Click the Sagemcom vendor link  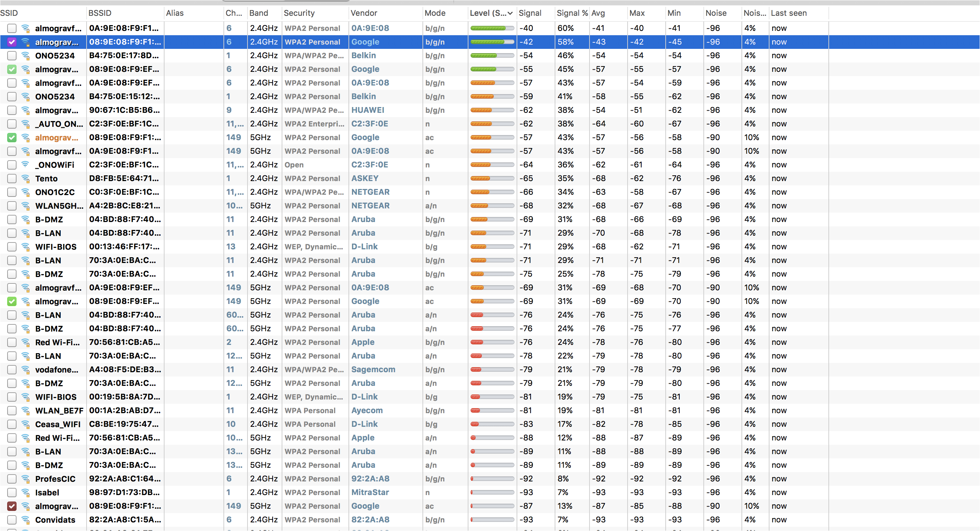tap(373, 370)
